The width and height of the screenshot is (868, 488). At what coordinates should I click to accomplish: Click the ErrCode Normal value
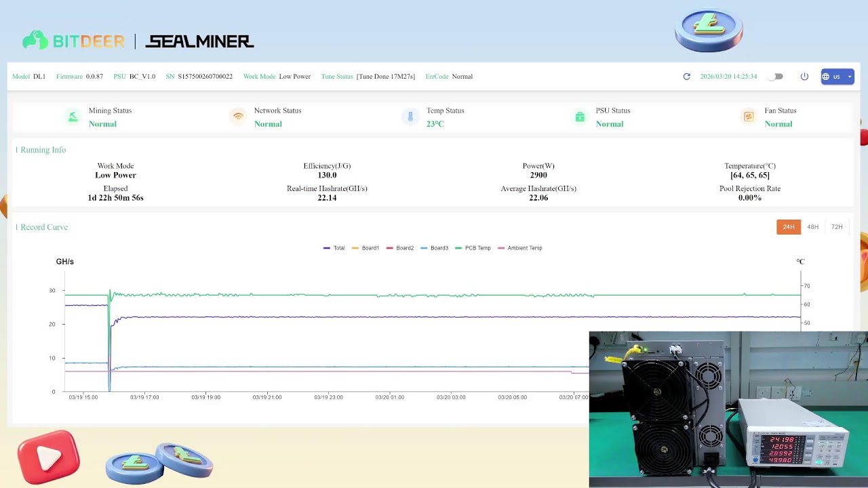click(462, 77)
